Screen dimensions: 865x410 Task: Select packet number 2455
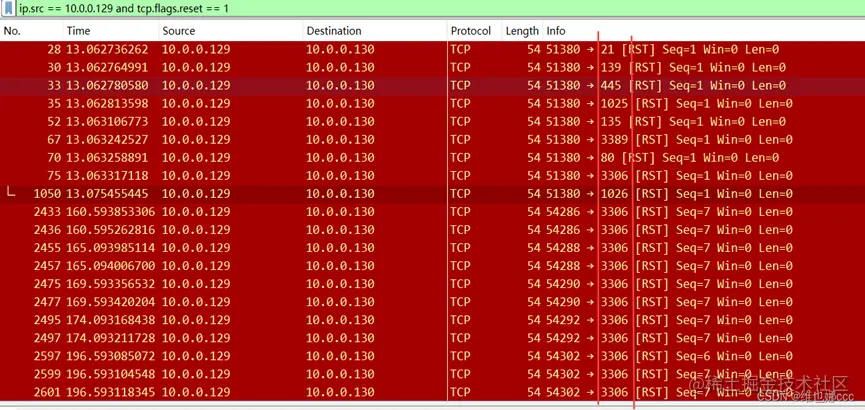coord(432,248)
